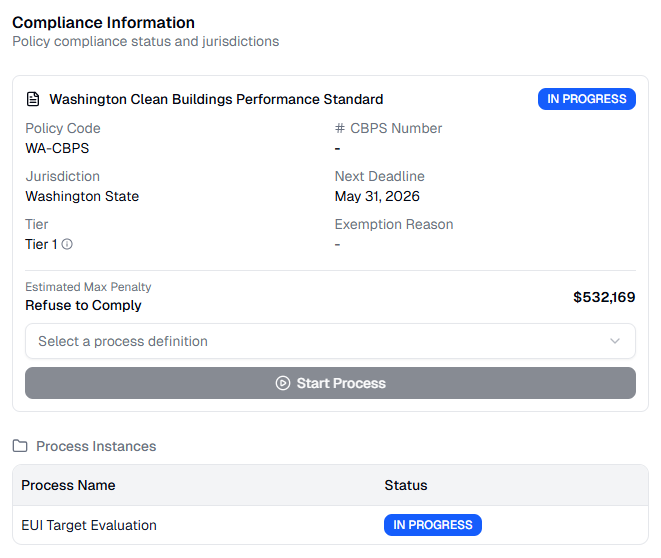Click the folder icon by Process Instances

tap(20, 446)
